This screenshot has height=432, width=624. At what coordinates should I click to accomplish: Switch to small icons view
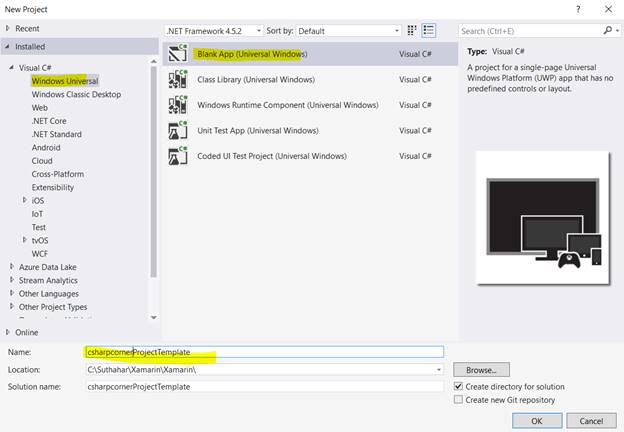pos(412,31)
